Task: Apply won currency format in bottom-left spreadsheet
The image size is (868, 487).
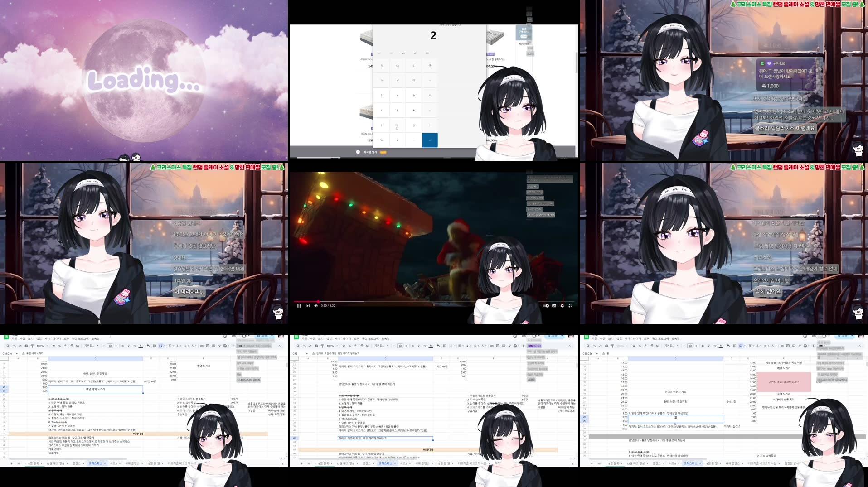Action: coord(53,346)
